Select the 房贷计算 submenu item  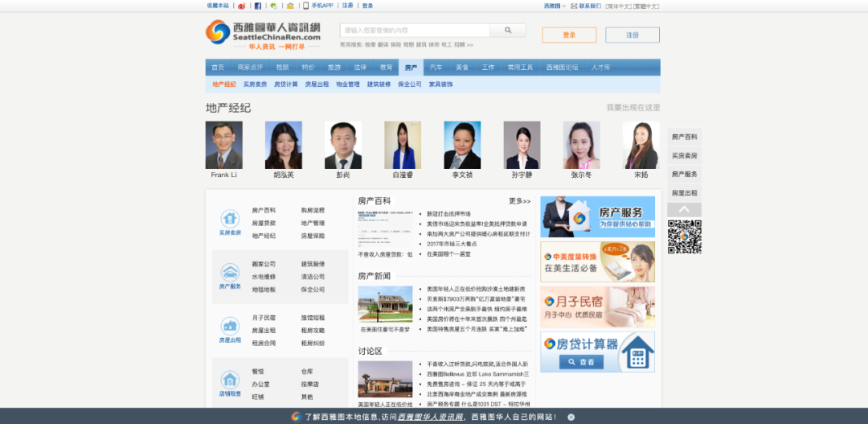(x=285, y=84)
